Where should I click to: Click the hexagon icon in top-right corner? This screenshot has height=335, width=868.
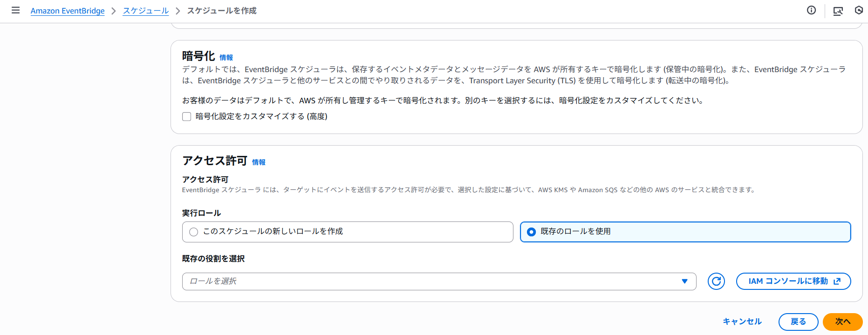click(859, 10)
